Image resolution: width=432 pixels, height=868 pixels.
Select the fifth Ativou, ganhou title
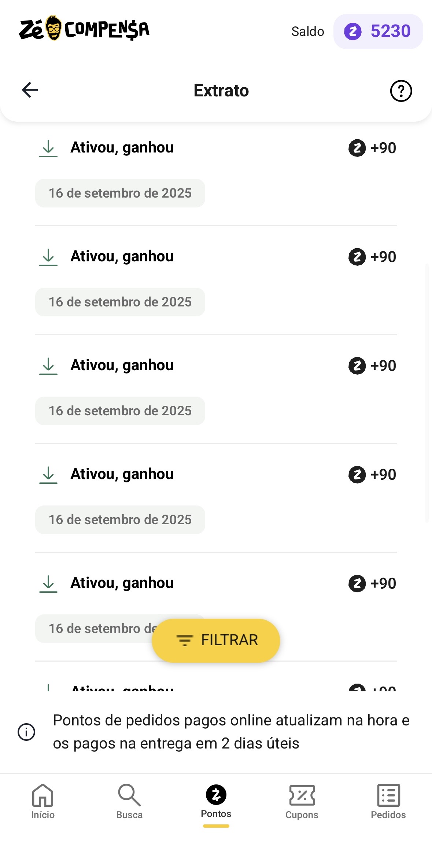tap(122, 583)
